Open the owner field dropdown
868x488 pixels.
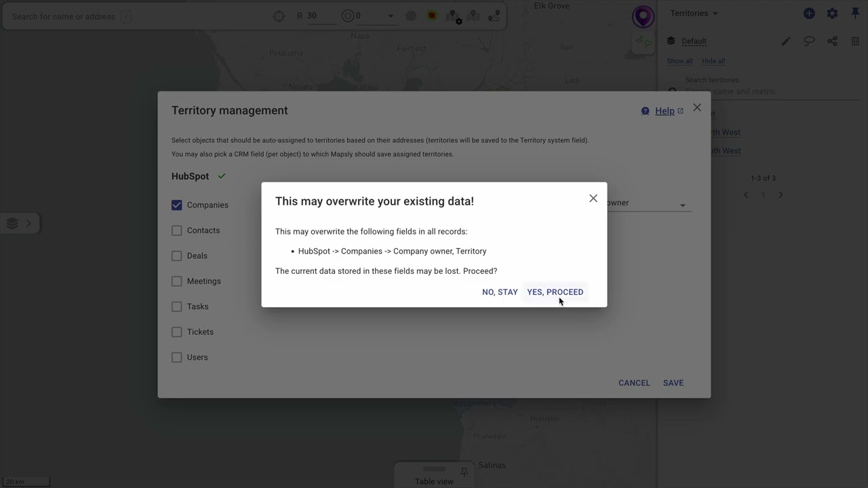[x=682, y=205]
